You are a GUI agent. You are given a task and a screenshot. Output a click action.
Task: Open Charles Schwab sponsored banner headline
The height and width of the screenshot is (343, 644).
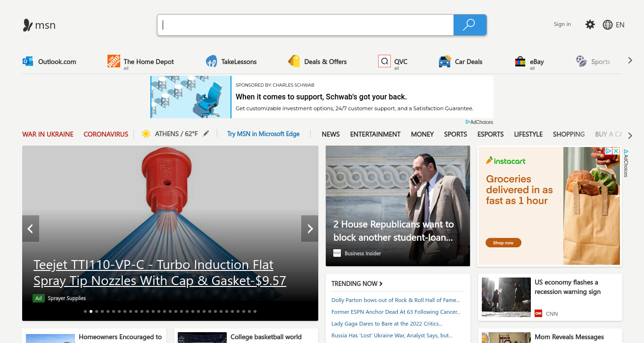[321, 97]
